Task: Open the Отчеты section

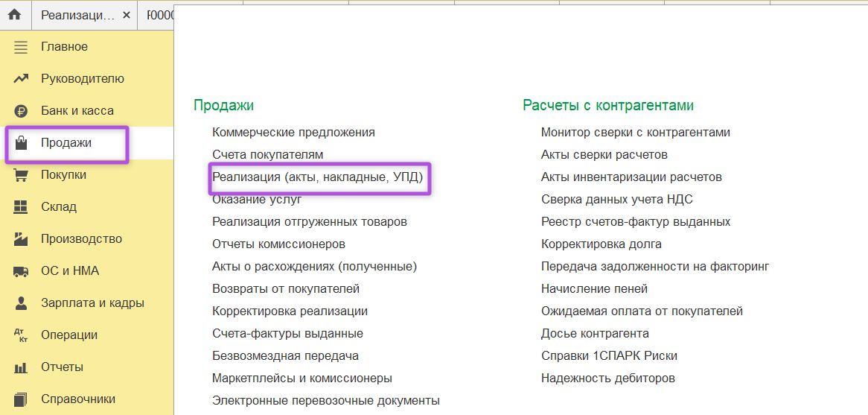Action: point(62,367)
